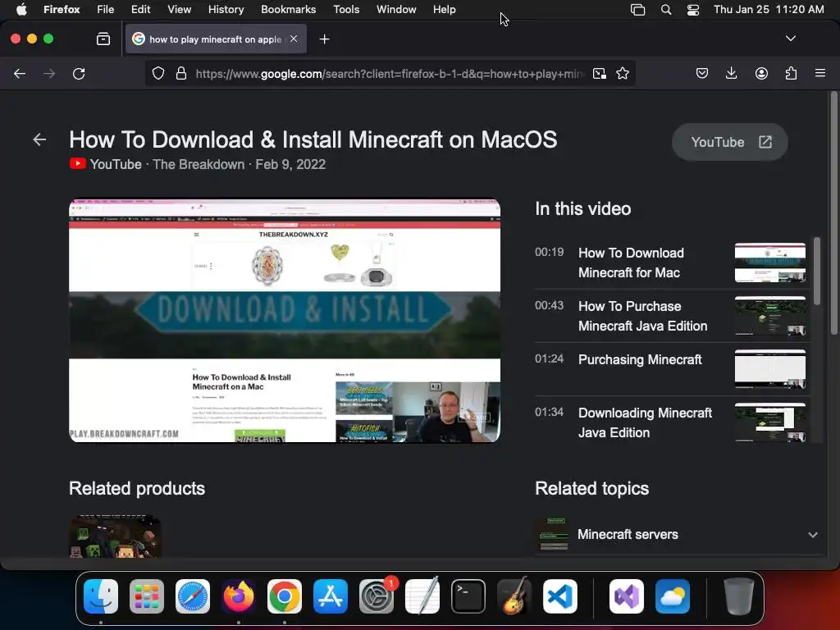Click the browser forward arrow

click(x=49, y=73)
